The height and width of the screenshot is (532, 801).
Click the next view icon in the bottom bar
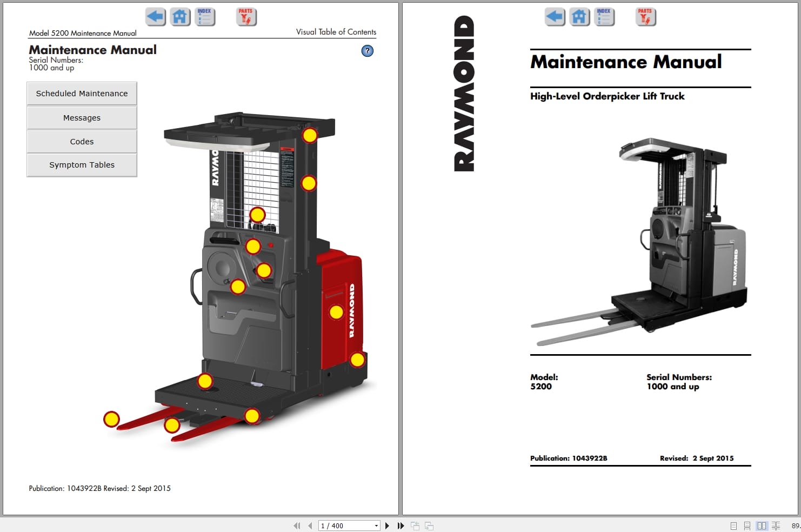coord(429,526)
